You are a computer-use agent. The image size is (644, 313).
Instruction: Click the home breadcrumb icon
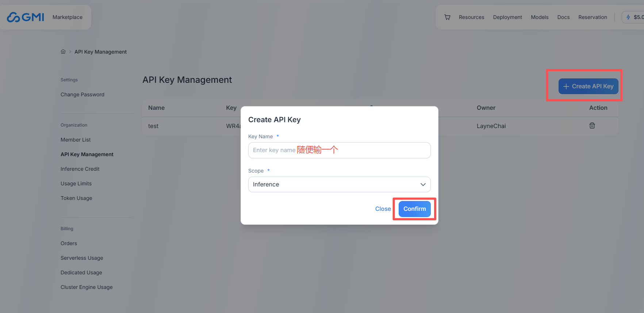pos(63,52)
